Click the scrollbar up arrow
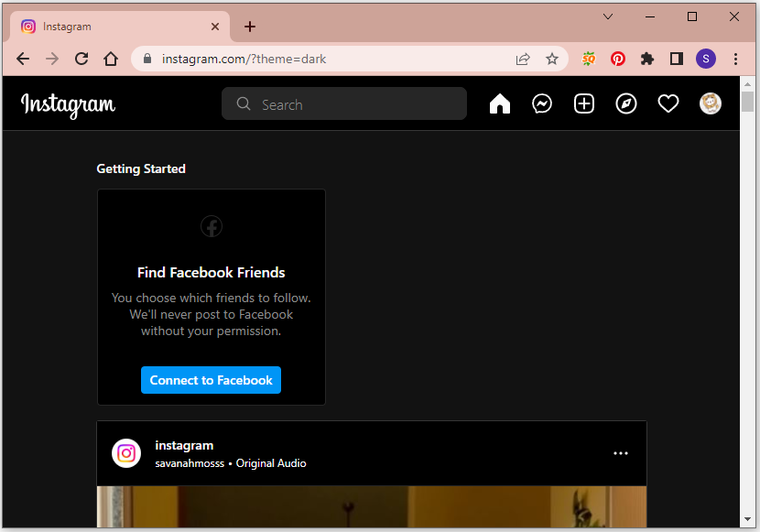 point(747,84)
